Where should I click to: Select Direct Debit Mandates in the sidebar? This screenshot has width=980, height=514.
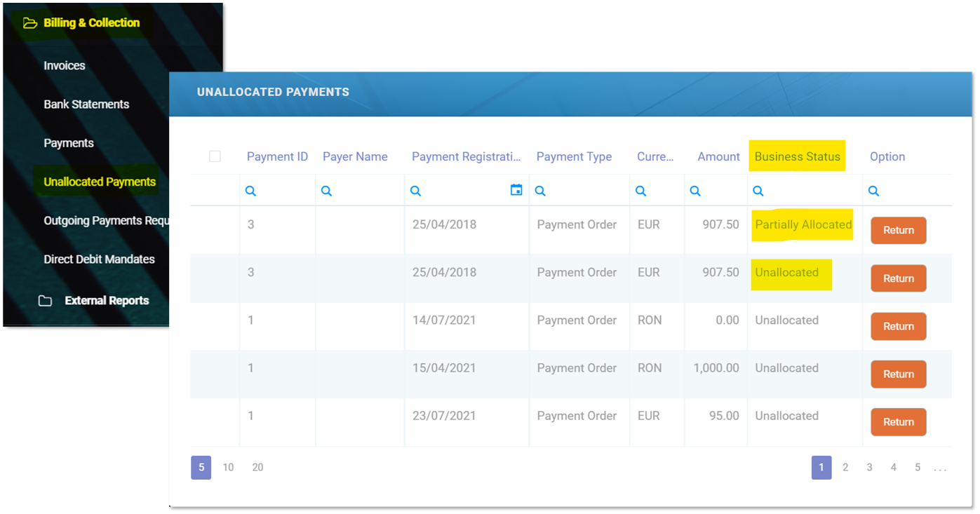[99, 259]
